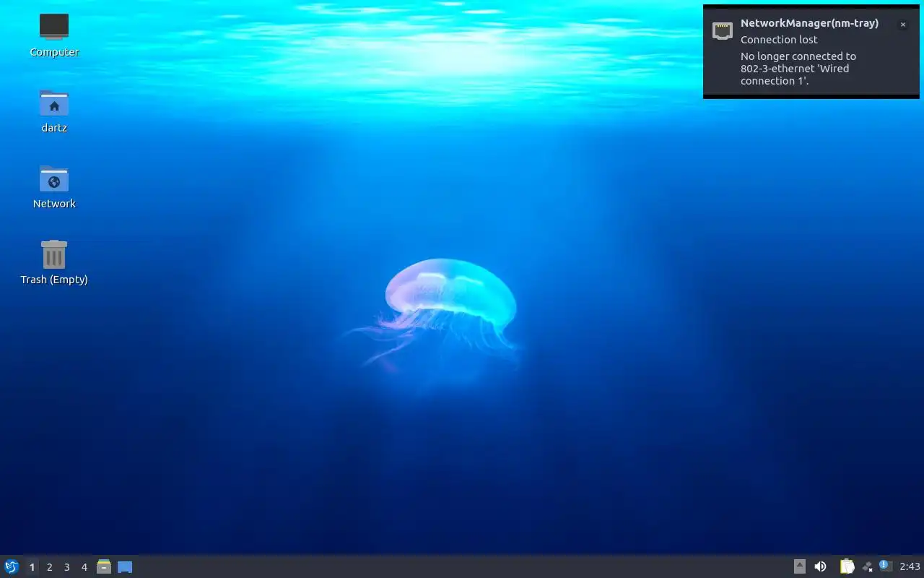Open the Lubuntu application menu

click(12, 567)
